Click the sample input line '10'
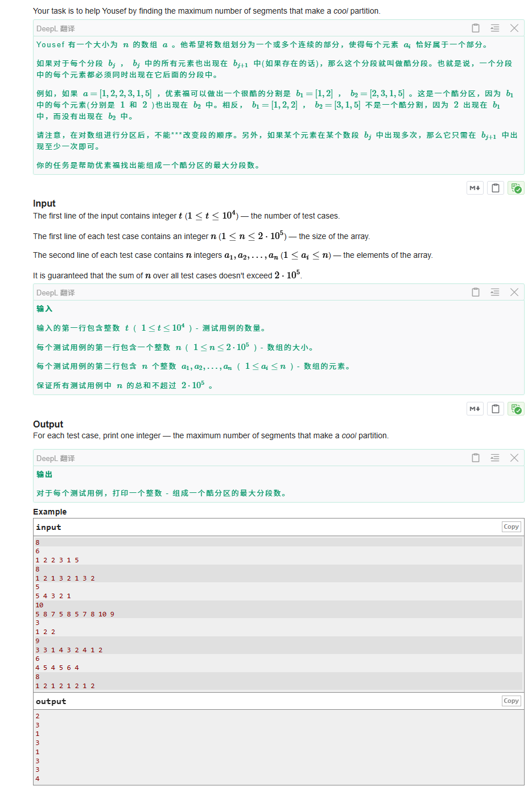 [39, 605]
